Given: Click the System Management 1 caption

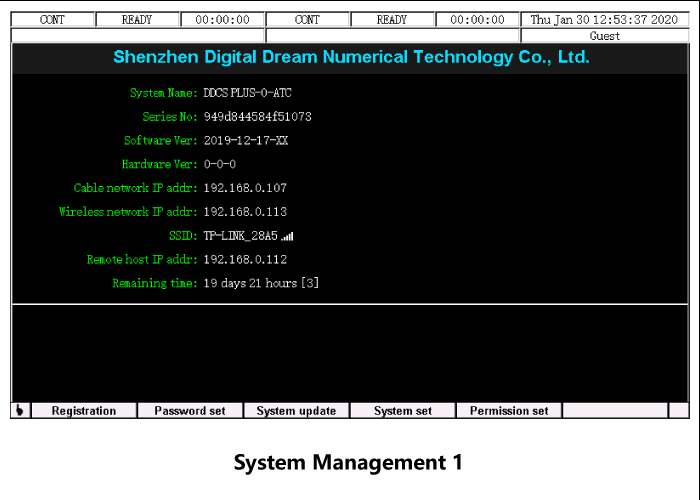Looking at the screenshot, I should [x=348, y=462].
